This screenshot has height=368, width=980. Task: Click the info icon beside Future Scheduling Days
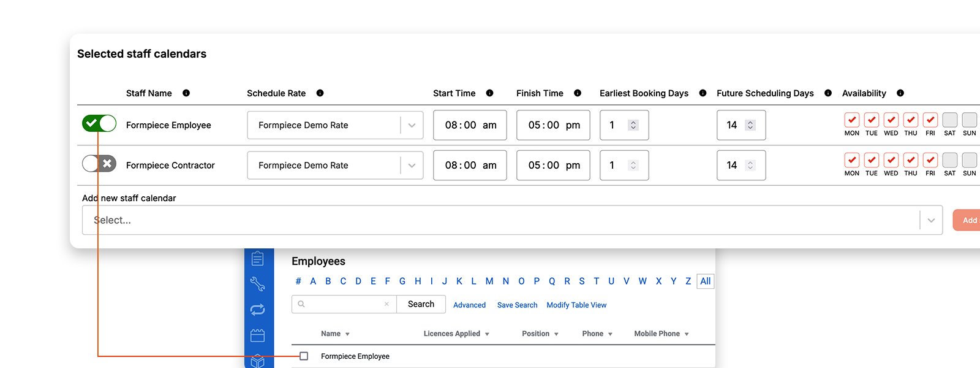pyautogui.click(x=828, y=93)
